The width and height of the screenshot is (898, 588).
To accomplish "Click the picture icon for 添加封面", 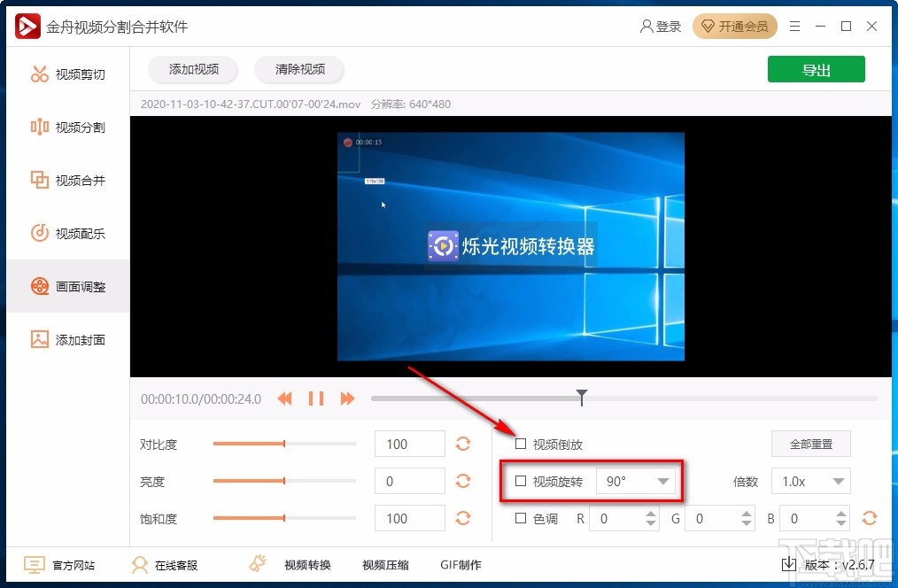I will point(40,339).
